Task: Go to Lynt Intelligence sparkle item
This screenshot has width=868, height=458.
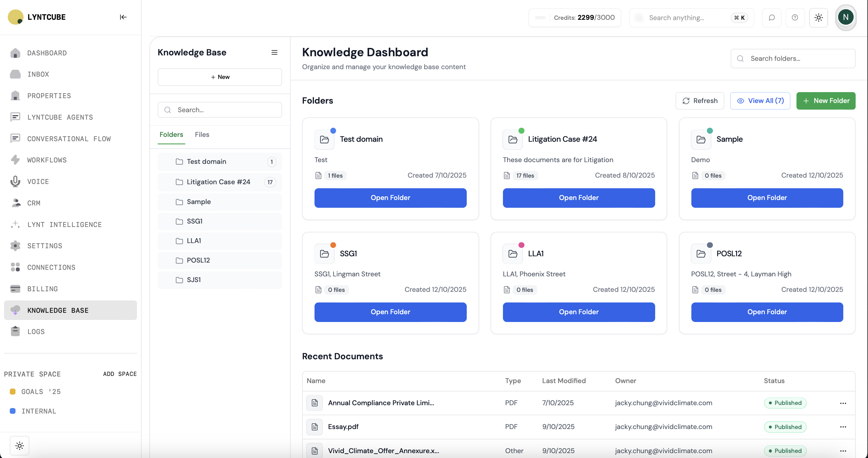Action: click(x=64, y=225)
